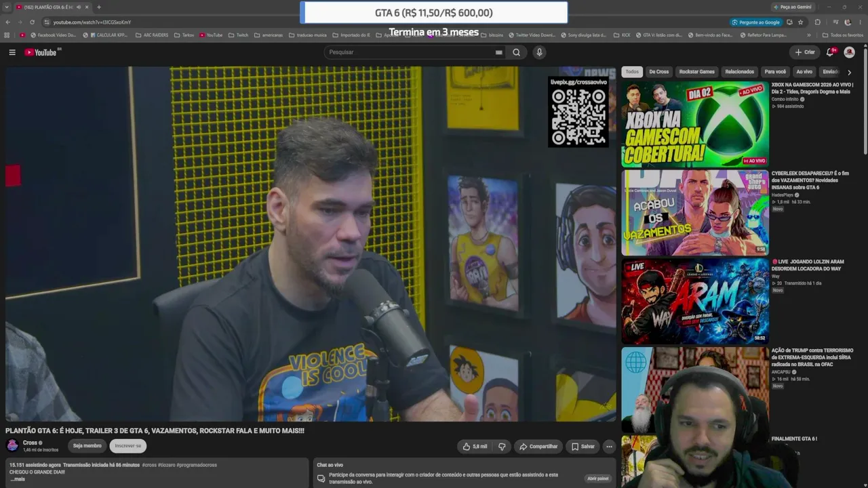Viewport: 868px width, 488px height.
Task: Mute the tab via speaker icon
Action: click(78, 7)
